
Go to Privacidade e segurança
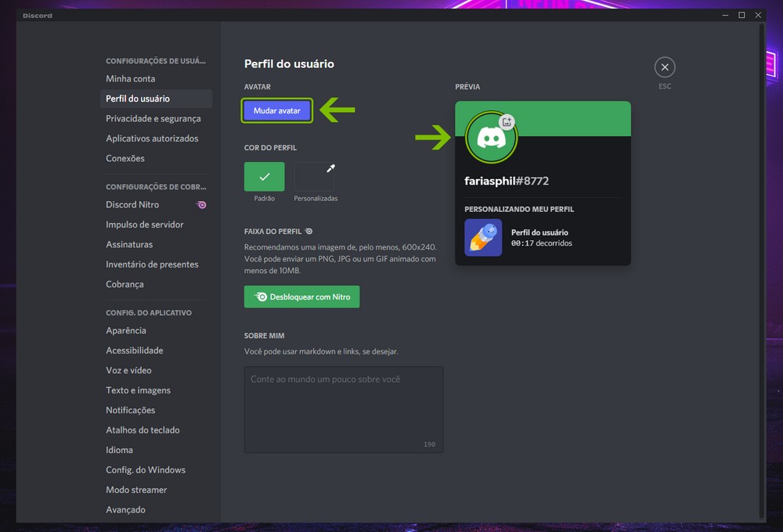point(153,119)
